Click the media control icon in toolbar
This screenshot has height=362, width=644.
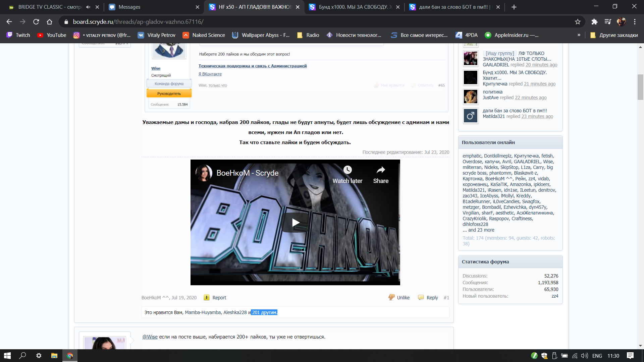click(608, 22)
